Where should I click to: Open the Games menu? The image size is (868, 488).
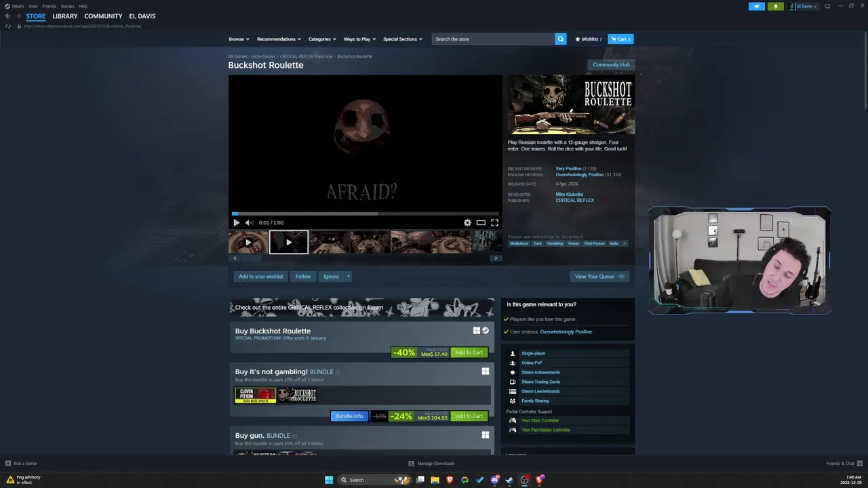[x=67, y=6]
